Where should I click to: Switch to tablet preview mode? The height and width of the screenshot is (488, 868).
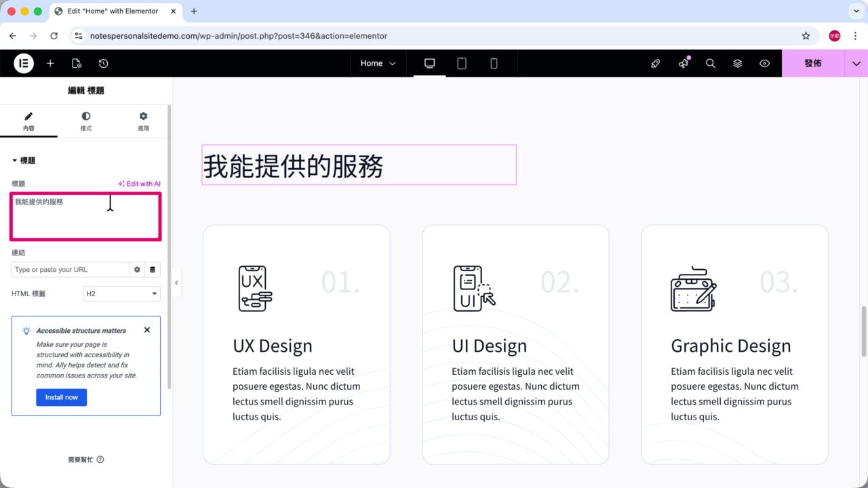click(x=462, y=63)
